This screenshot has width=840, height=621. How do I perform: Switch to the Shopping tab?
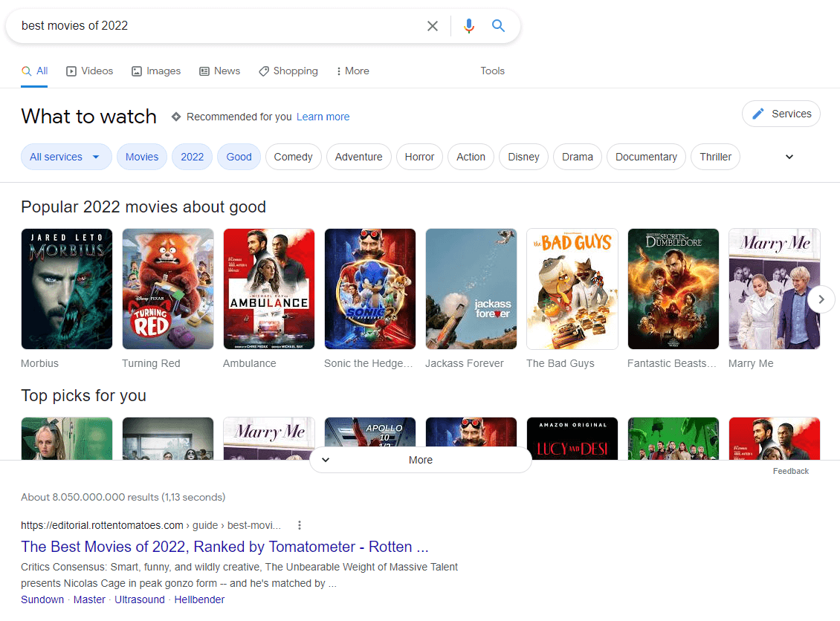(288, 71)
